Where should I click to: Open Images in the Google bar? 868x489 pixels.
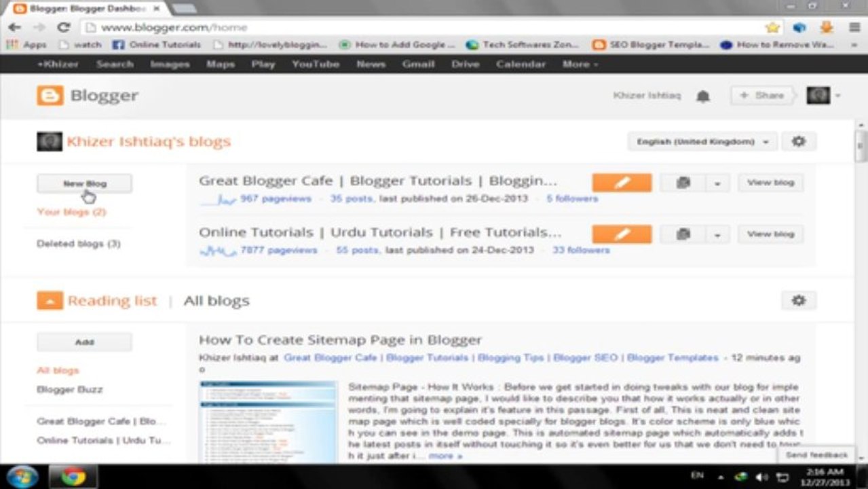(170, 64)
